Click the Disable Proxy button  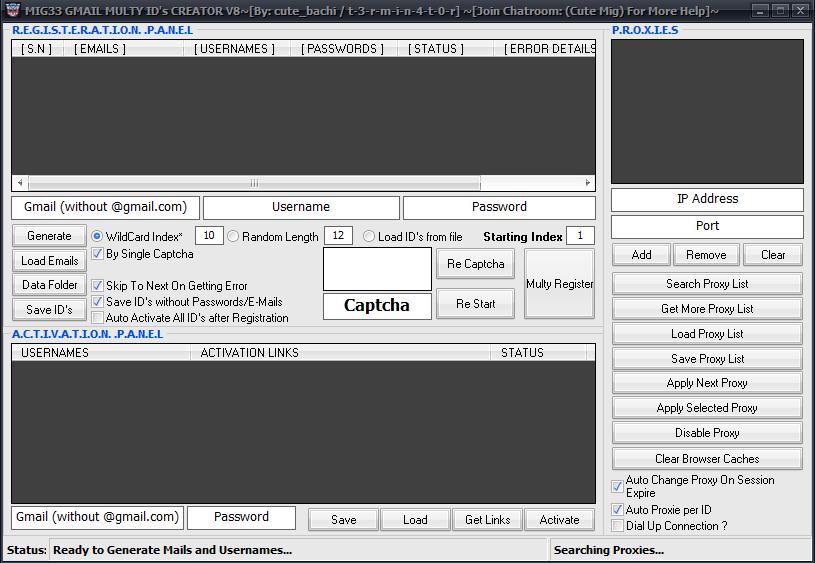707,433
